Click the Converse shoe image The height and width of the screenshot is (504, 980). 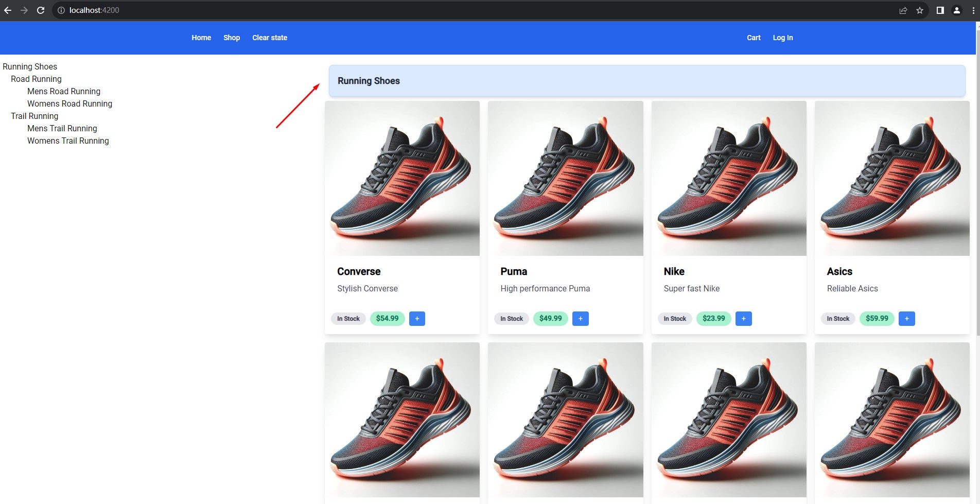click(402, 178)
